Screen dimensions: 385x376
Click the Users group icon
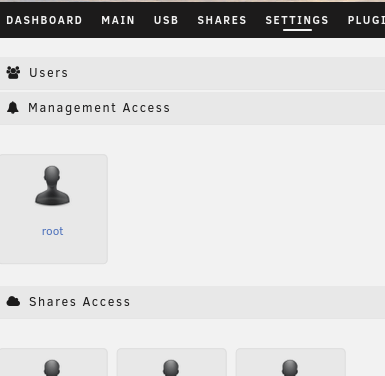pyautogui.click(x=13, y=73)
